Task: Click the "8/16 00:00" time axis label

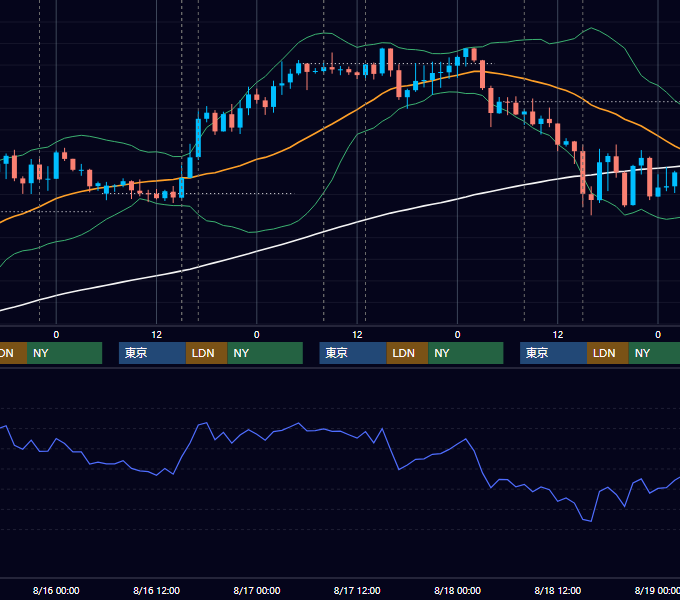Action: coord(56,590)
